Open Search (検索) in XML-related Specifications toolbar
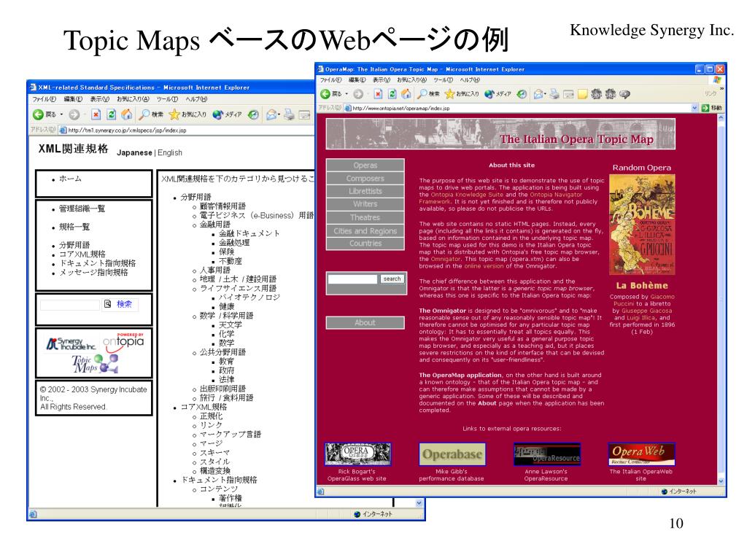747x560 pixels. pos(150,114)
